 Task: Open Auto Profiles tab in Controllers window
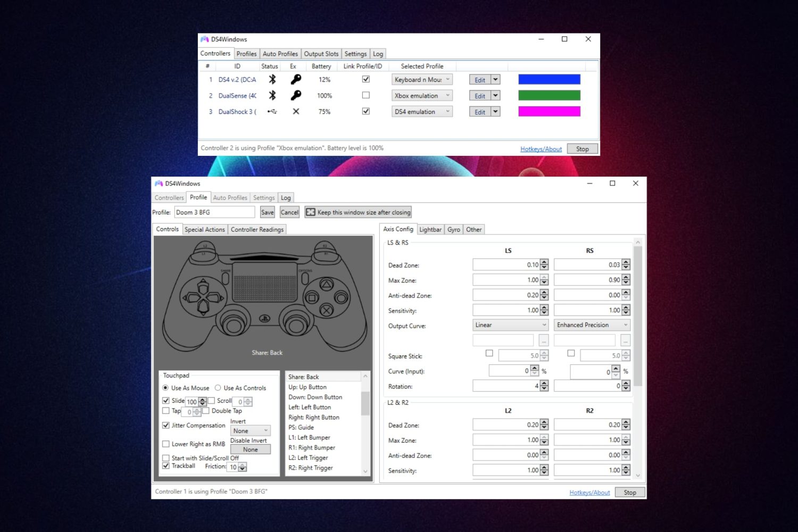click(x=280, y=54)
